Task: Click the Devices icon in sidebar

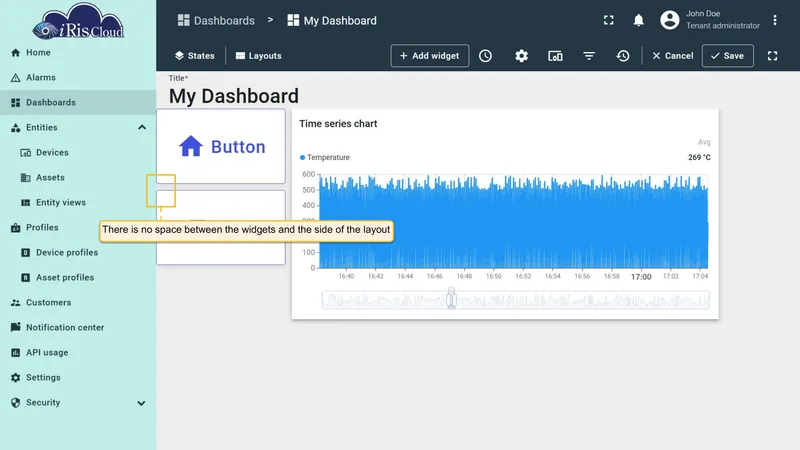Action: tap(26, 153)
